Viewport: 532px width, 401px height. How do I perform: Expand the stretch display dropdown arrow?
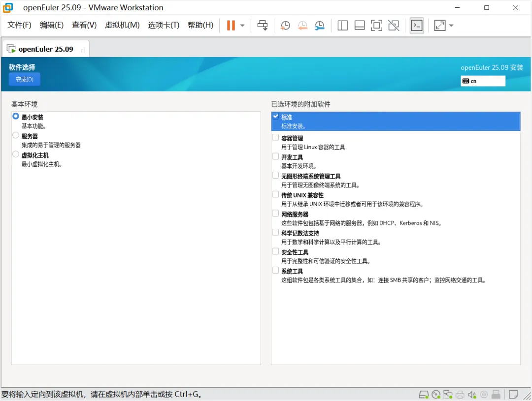(x=451, y=26)
